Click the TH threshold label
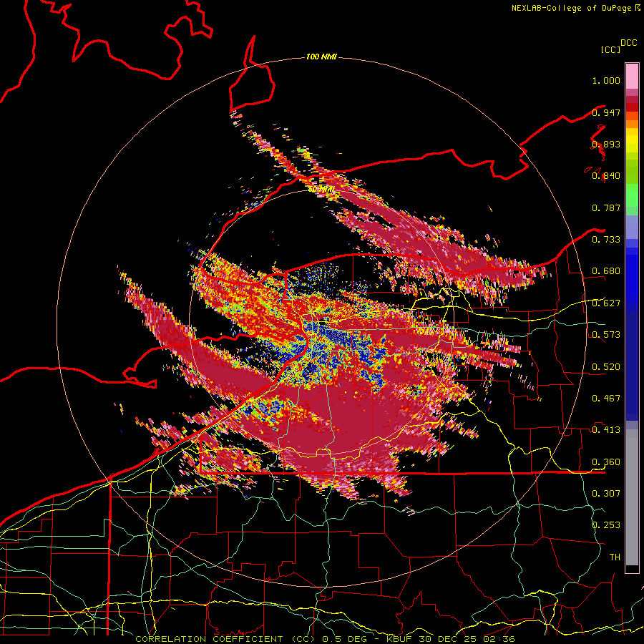 (615, 557)
